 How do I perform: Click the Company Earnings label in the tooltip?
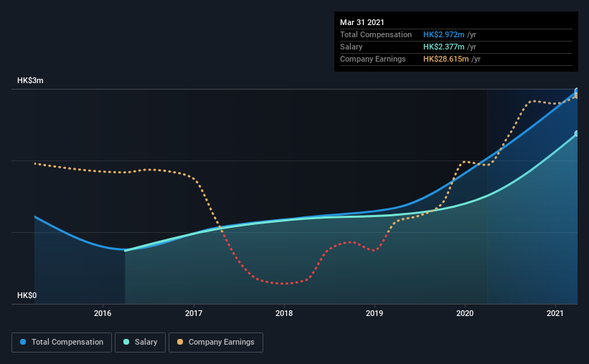click(x=373, y=59)
